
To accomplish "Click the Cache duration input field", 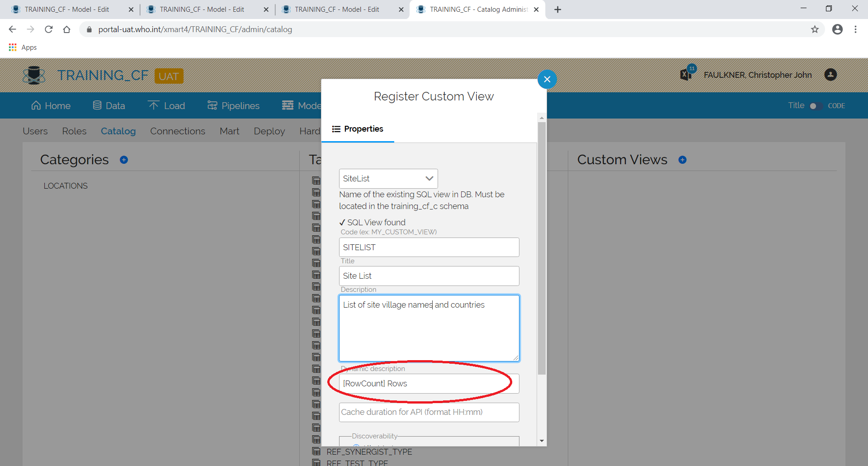I will point(429,412).
